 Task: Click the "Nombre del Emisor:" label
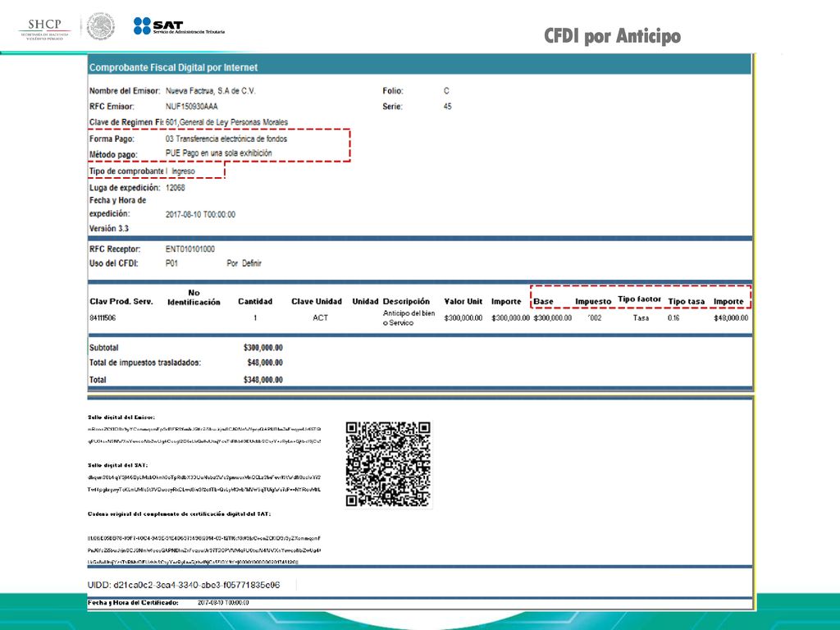point(125,91)
